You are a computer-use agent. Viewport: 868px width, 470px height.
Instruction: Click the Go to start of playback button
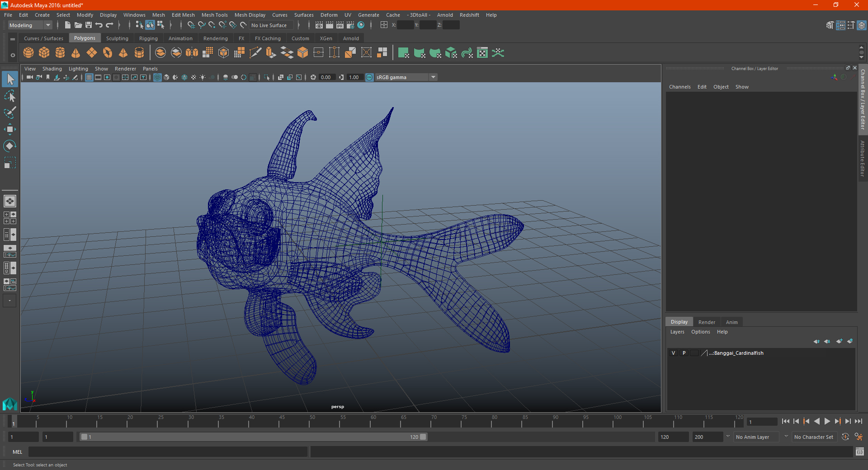click(x=786, y=421)
